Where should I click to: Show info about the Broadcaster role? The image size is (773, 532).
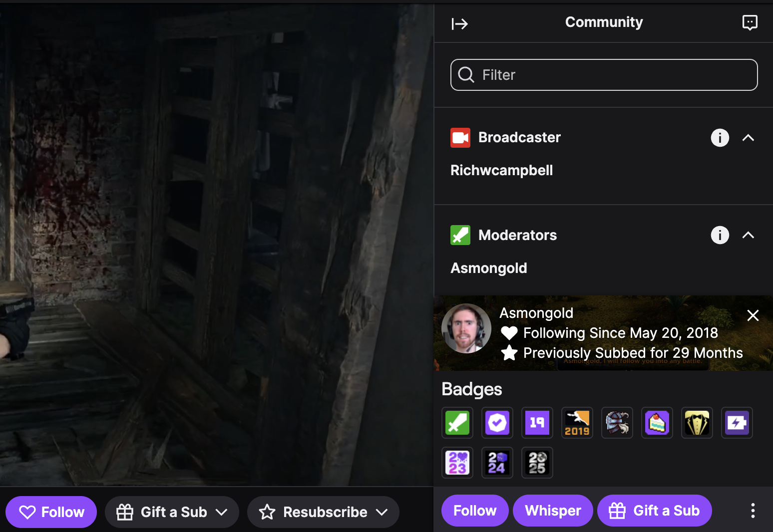[720, 138]
